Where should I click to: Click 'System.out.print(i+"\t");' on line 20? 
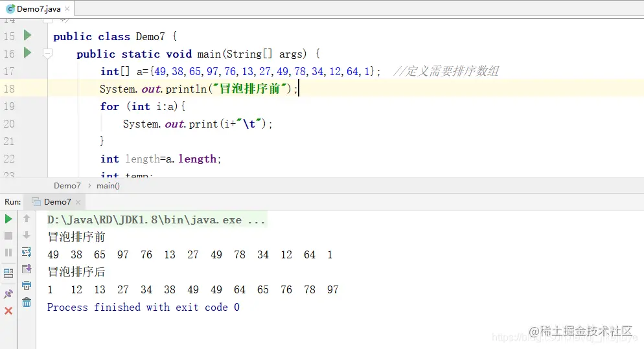coord(198,124)
